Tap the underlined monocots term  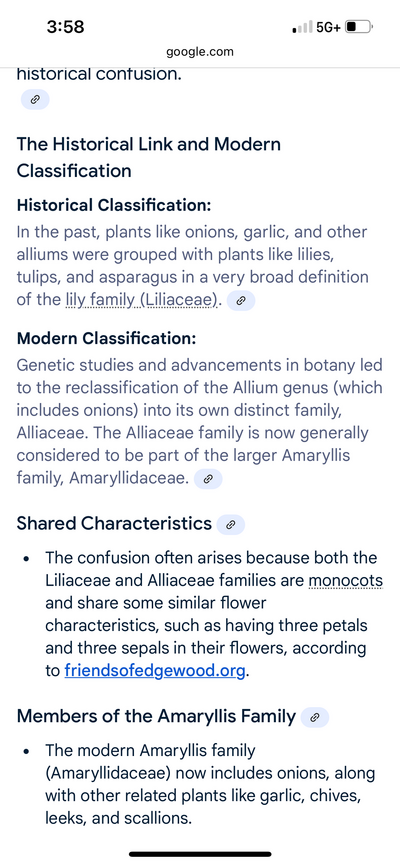tap(346, 581)
